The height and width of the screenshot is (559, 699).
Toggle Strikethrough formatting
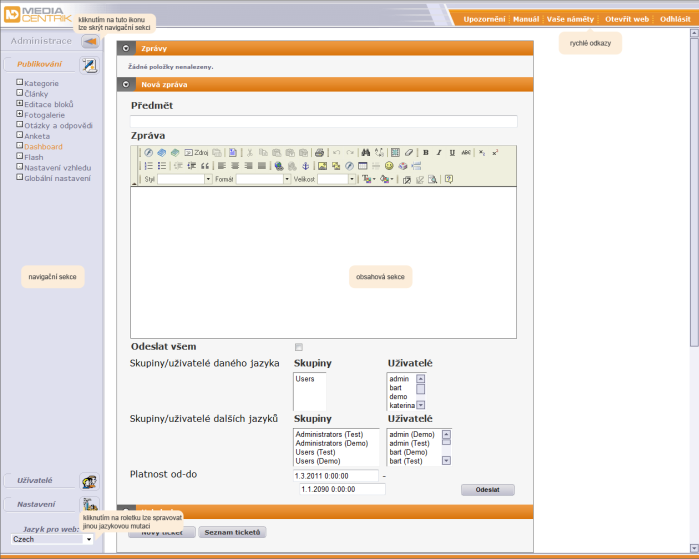pos(466,153)
